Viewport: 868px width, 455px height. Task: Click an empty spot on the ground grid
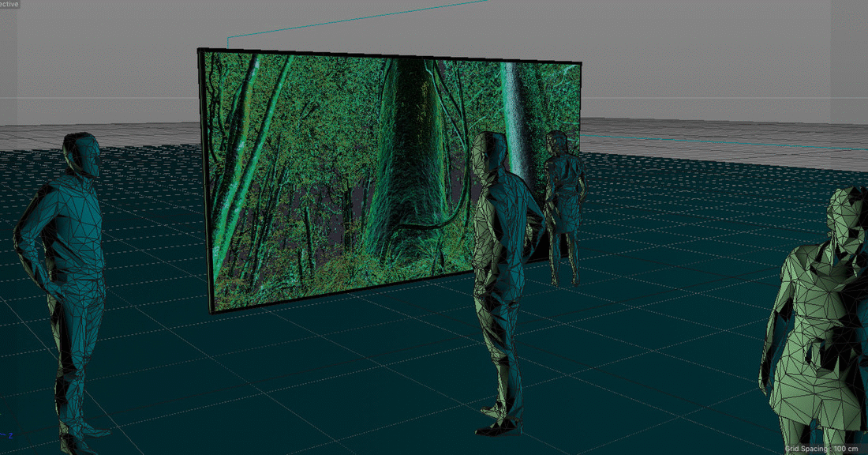pos(237,379)
